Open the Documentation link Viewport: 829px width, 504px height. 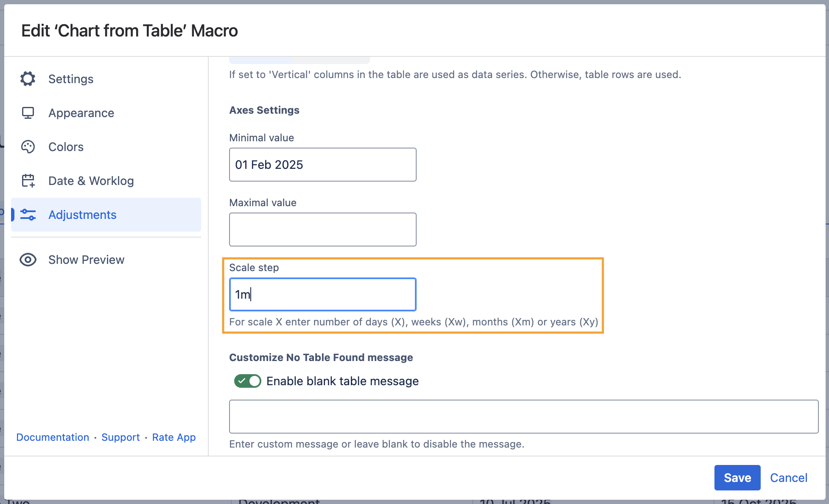(x=53, y=437)
